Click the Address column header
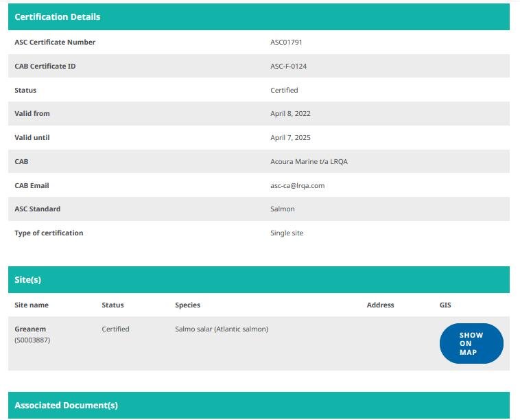The image size is (520, 420). click(380, 305)
